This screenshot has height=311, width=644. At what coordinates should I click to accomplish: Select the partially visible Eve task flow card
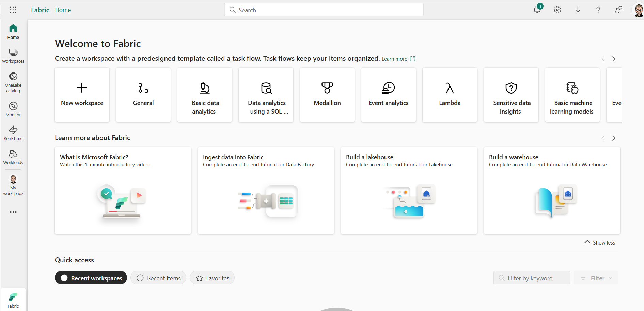click(614, 95)
